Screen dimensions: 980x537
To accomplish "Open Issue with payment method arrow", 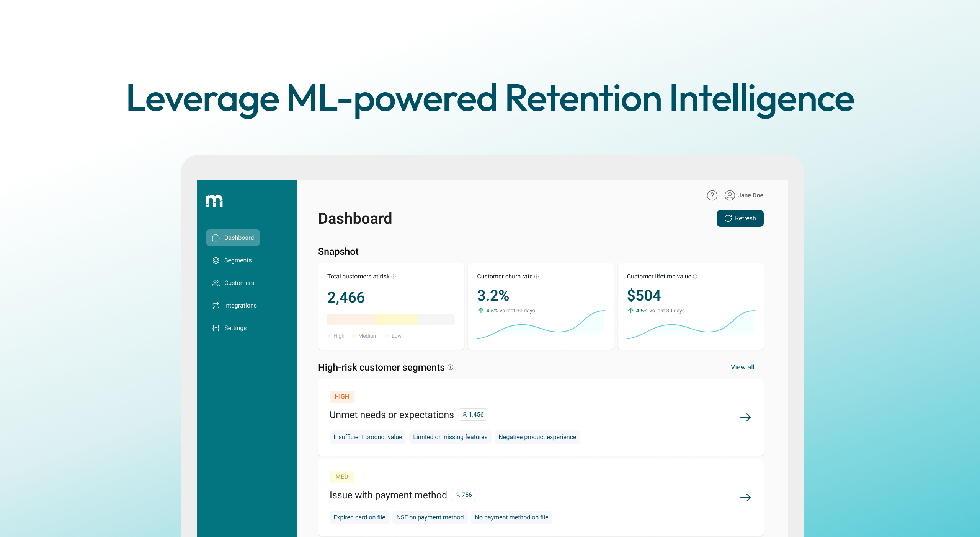I will coord(745,498).
